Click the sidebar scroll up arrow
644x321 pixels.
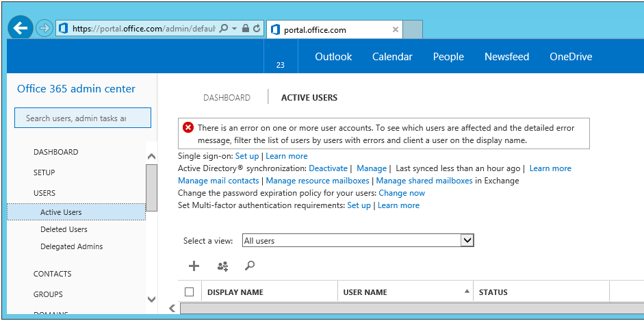(151, 157)
